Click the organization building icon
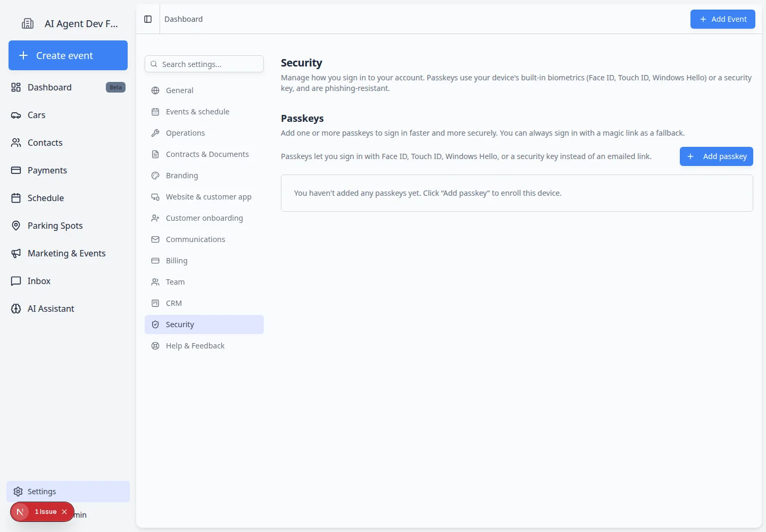This screenshot has height=532, width=766. point(28,23)
